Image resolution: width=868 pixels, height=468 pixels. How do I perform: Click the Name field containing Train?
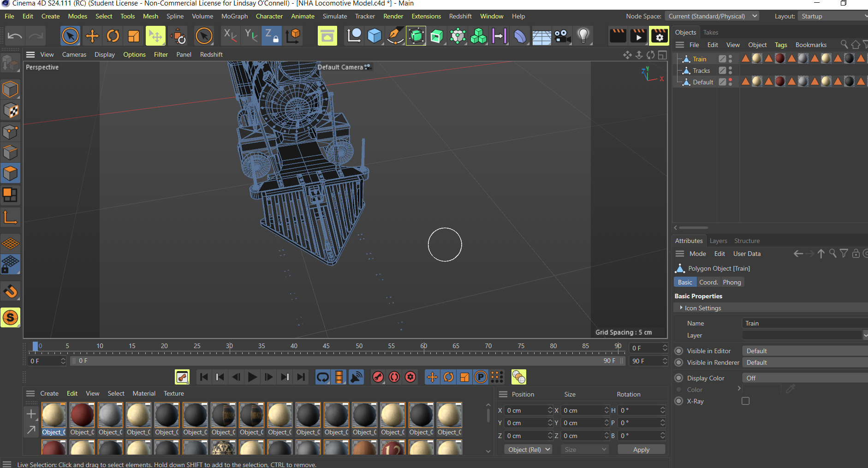(x=803, y=323)
